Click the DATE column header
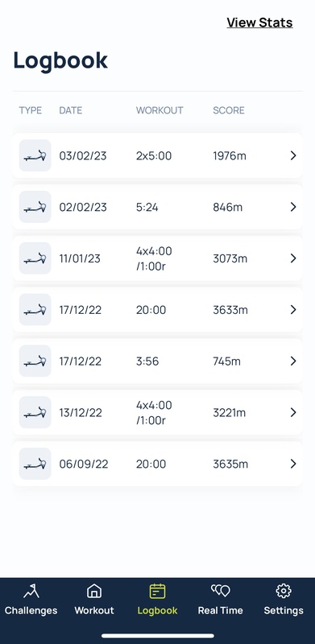Screen dimensions: 315x644 click(x=71, y=110)
